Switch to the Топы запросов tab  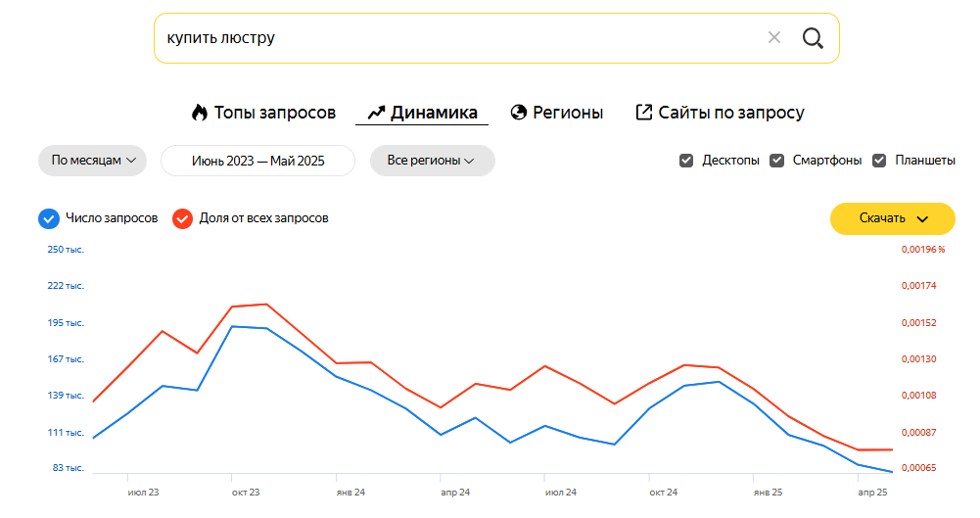274,113
